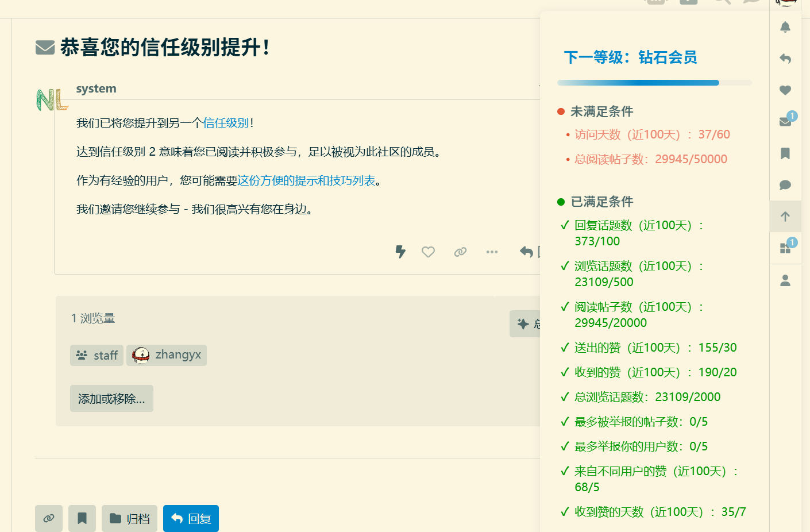Open the staff group tag
Viewport: 810px width, 532px height.
point(97,355)
